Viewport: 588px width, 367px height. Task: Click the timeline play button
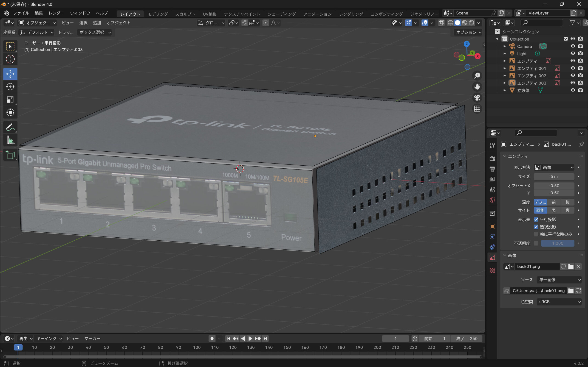250,338
